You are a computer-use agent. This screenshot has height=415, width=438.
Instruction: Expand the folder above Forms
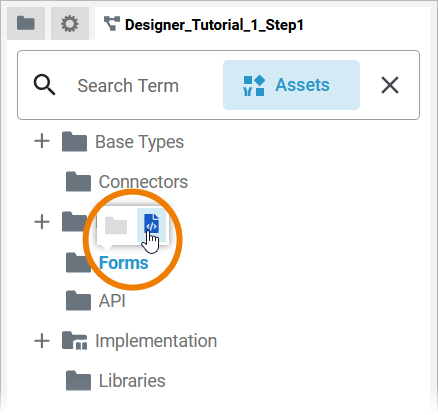(42, 222)
